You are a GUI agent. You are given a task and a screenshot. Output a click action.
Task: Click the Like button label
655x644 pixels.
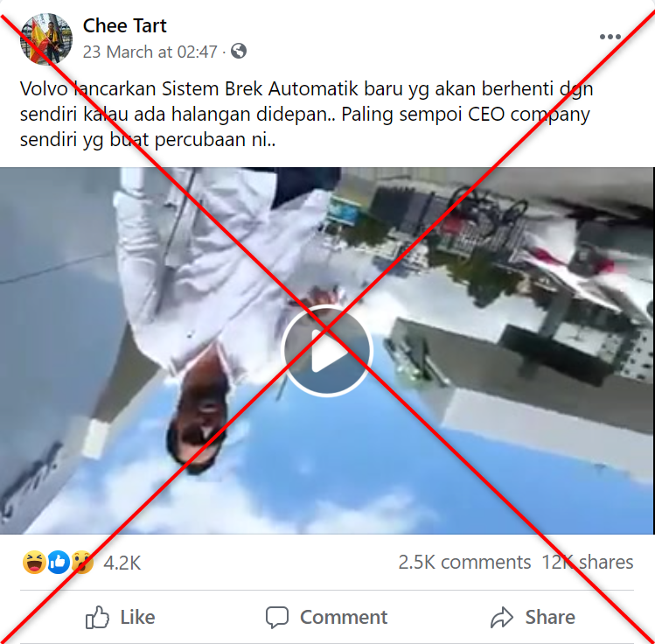pyautogui.click(x=137, y=617)
